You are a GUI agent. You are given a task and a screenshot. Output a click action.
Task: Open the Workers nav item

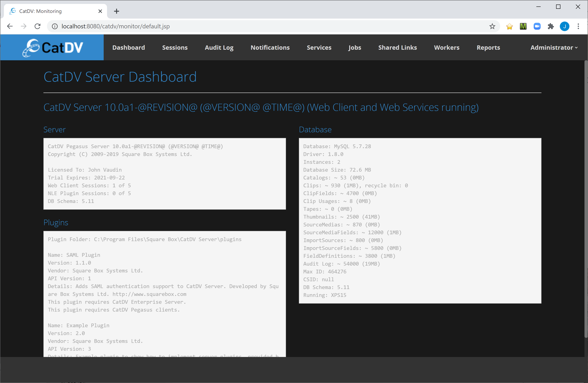click(446, 48)
